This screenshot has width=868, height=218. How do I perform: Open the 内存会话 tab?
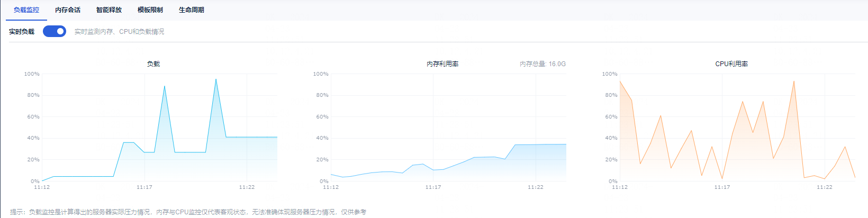coord(68,10)
